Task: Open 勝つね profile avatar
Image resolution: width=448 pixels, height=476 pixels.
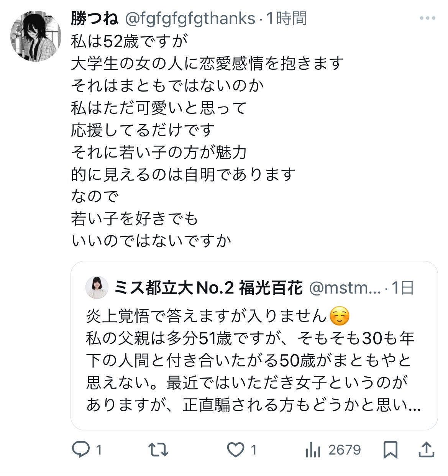Action: coord(36,36)
